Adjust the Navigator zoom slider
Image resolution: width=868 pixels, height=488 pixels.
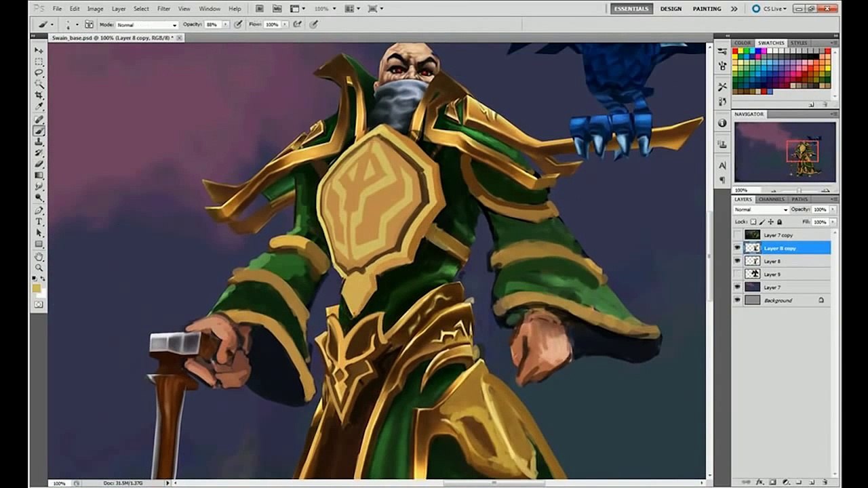click(x=799, y=190)
